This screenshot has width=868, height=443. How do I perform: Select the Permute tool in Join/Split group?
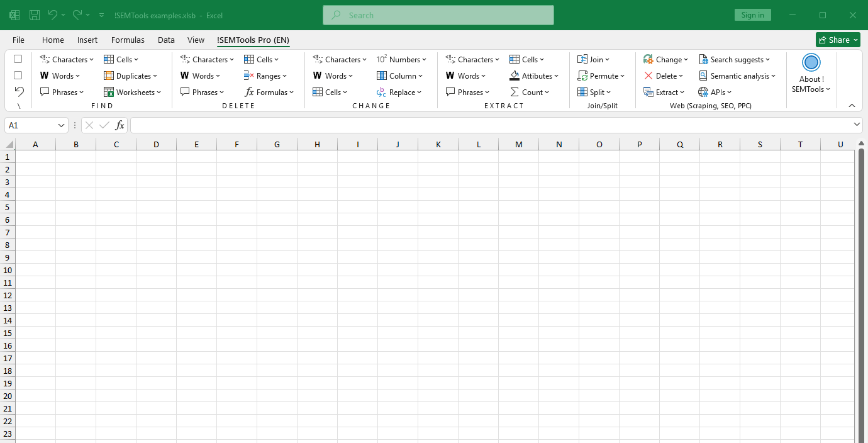(x=601, y=76)
